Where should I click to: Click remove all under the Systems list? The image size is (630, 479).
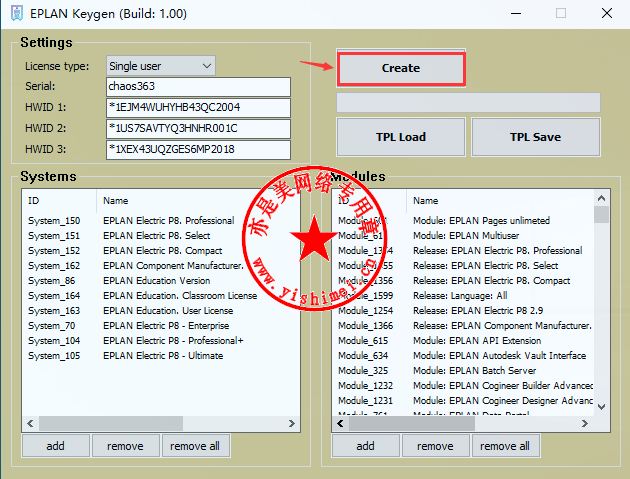[195, 446]
